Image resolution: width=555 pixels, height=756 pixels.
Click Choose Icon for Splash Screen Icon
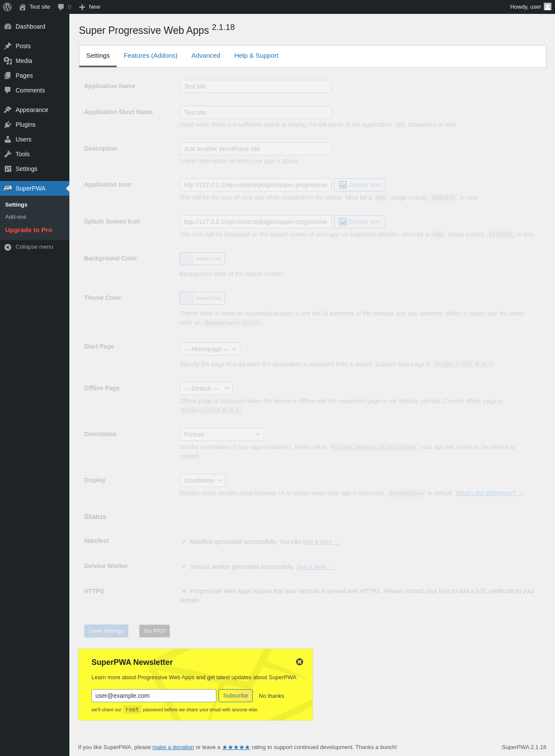[359, 222]
